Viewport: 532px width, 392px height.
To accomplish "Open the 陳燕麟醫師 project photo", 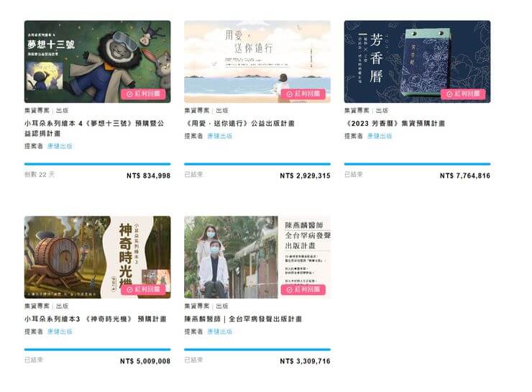I will tap(257, 257).
